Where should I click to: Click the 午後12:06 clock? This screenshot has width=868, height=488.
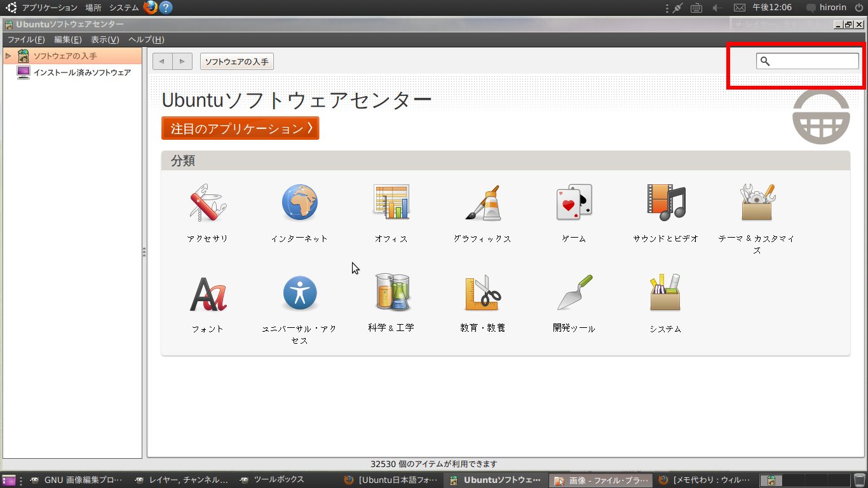[x=772, y=8]
